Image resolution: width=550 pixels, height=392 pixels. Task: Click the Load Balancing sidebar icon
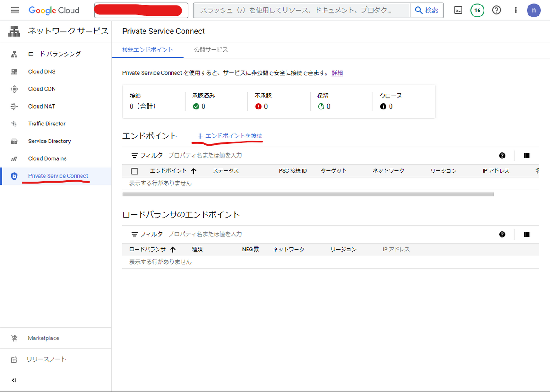pyautogui.click(x=14, y=54)
